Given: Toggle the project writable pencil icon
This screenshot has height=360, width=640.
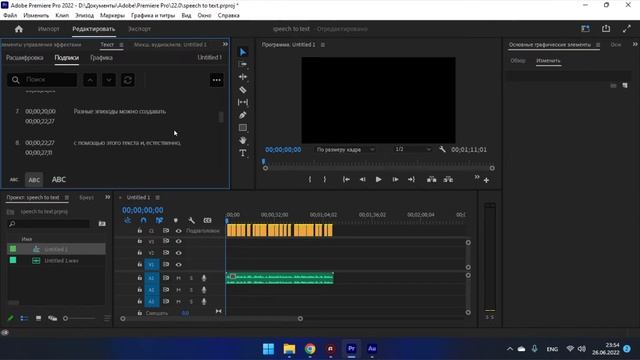Looking at the screenshot, I should (x=11, y=318).
